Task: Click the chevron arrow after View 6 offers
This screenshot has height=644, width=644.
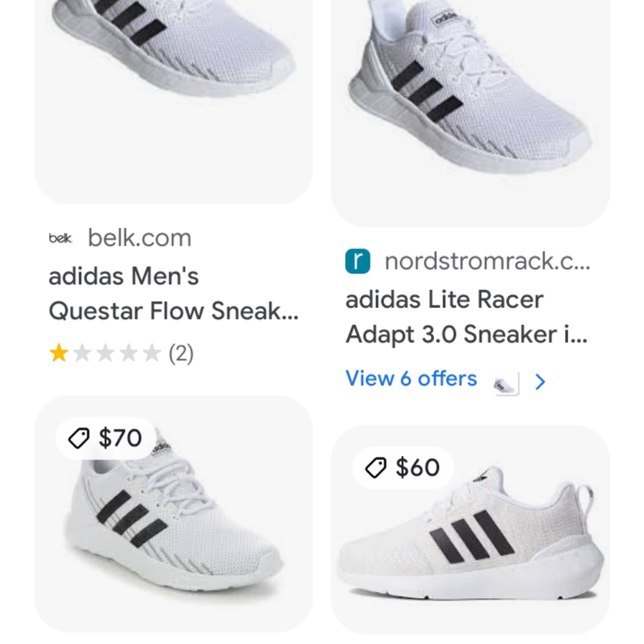Action: tap(540, 381)
